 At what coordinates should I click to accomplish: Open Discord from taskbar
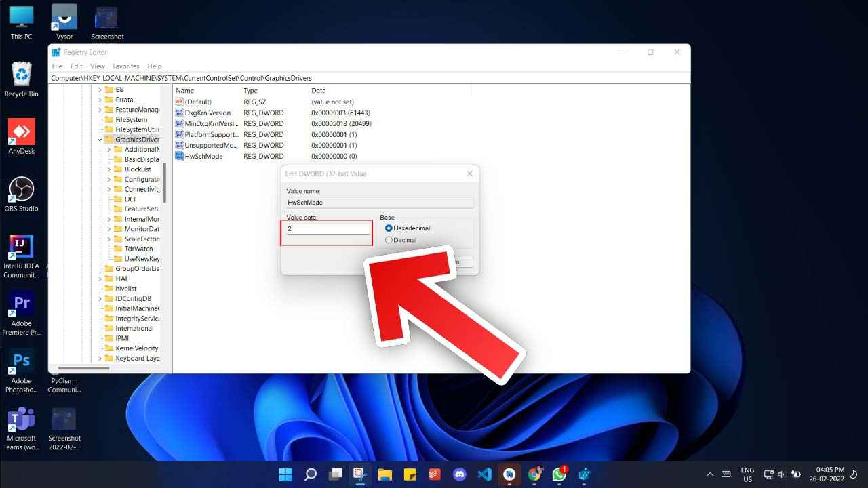click(x=460, y=474)
